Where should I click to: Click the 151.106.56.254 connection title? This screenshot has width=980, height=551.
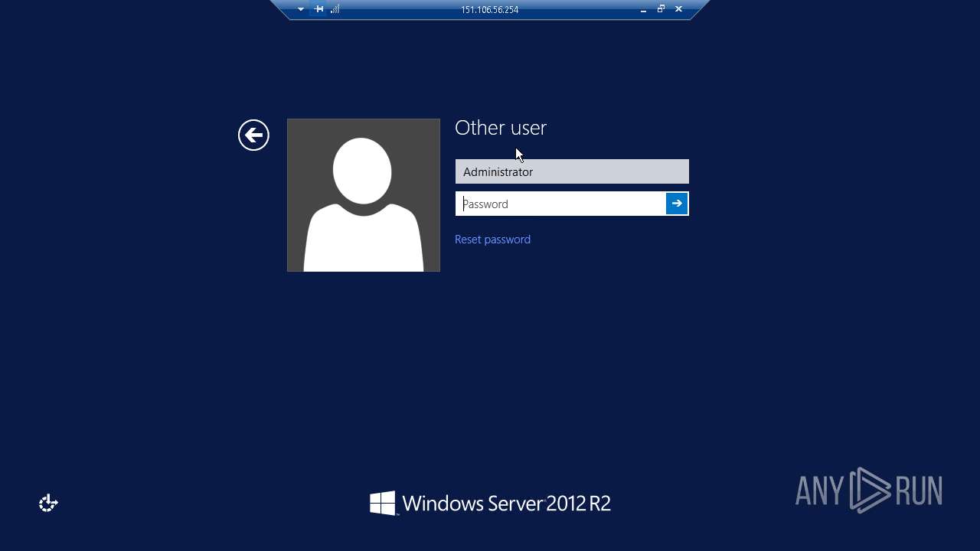(x=490, y=10)
